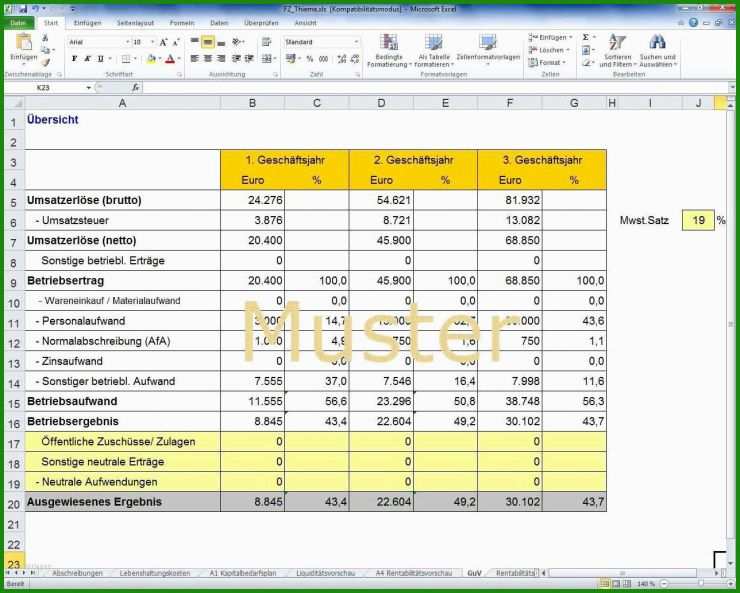Open the Arial font name dropdown

point(127,42)
